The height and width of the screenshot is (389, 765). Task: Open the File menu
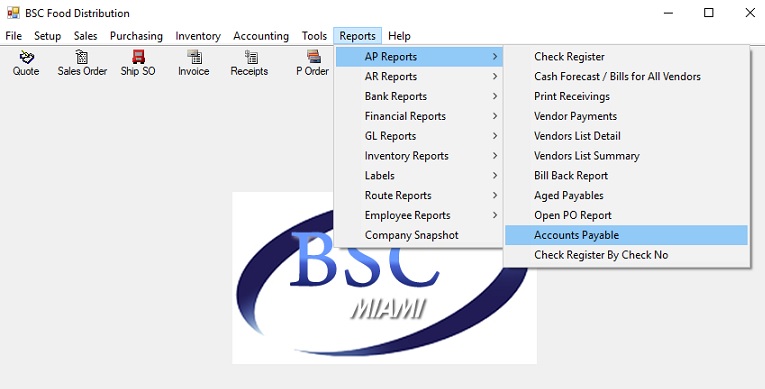point(14,36)
